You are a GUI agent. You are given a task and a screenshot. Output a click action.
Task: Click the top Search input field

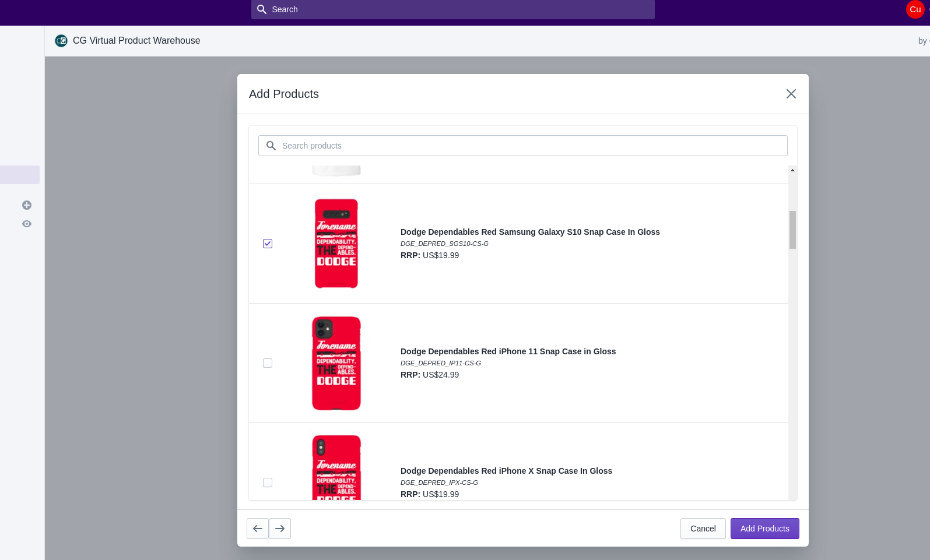point(453,9)
